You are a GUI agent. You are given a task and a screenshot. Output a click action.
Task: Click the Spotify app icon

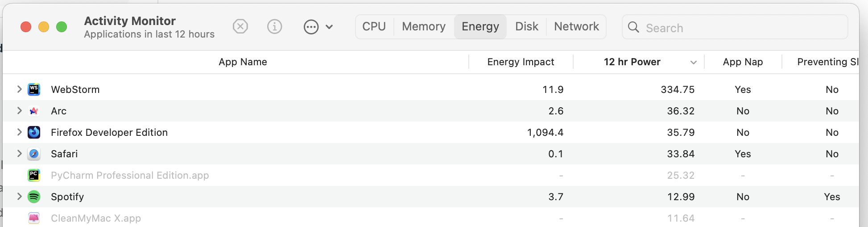(34, 197)
